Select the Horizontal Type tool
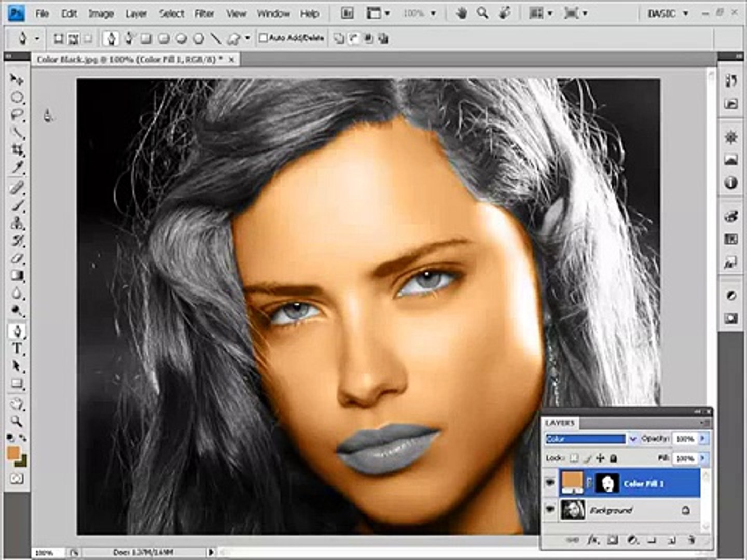This screenshot has height=560, width=747. (17, 348)
